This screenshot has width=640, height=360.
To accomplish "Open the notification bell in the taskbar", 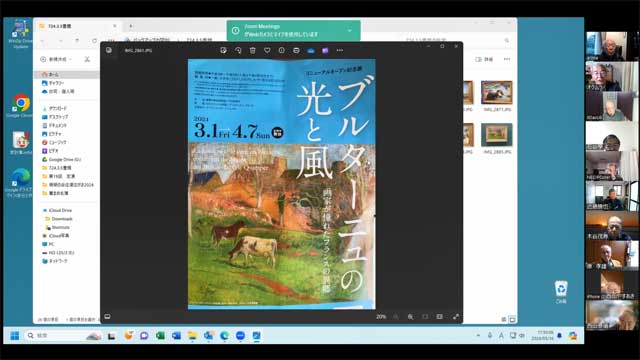I will (x=560, y=336).
